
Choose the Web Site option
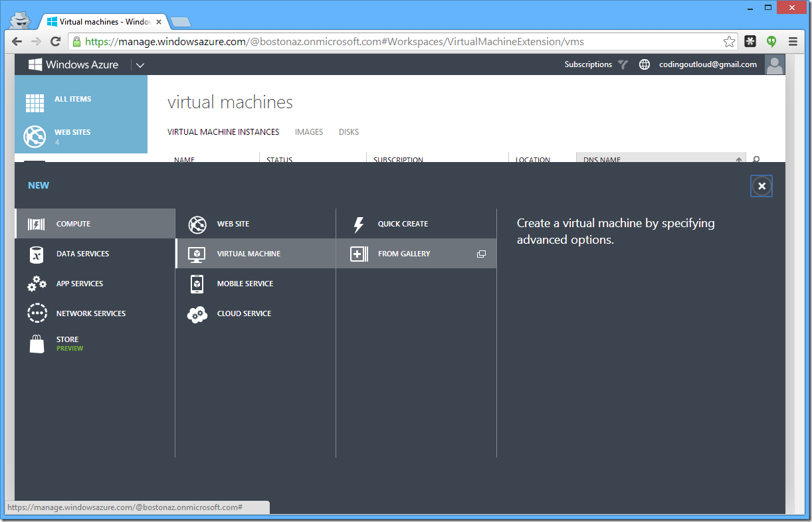click(233, 224)
